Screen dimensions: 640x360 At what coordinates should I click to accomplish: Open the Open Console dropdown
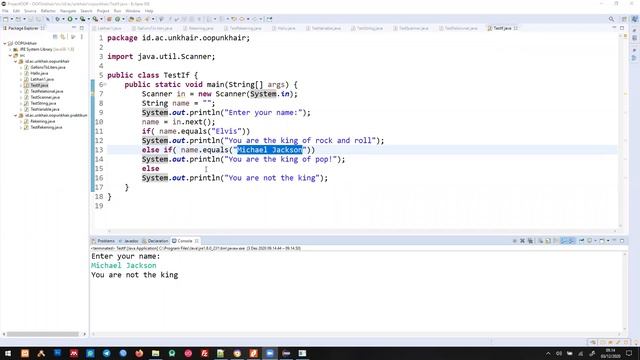click(x=608, y=241)
